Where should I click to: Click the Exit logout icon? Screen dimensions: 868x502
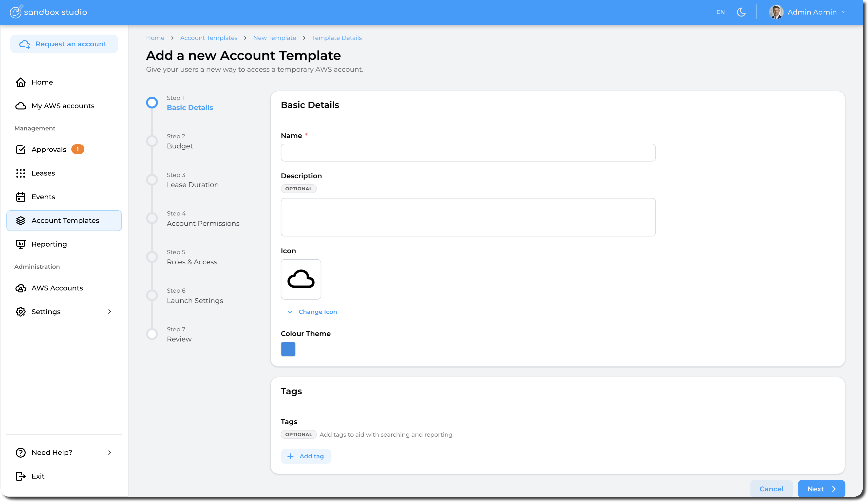21,476
